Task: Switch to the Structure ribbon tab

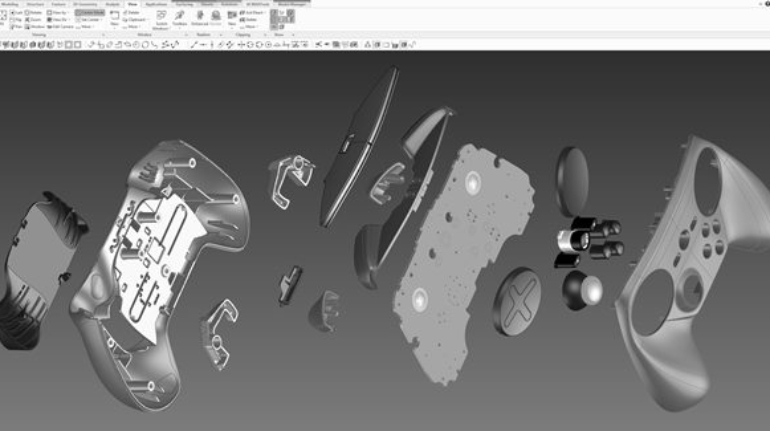Action: pyautogui.click(x=35, y=4)
